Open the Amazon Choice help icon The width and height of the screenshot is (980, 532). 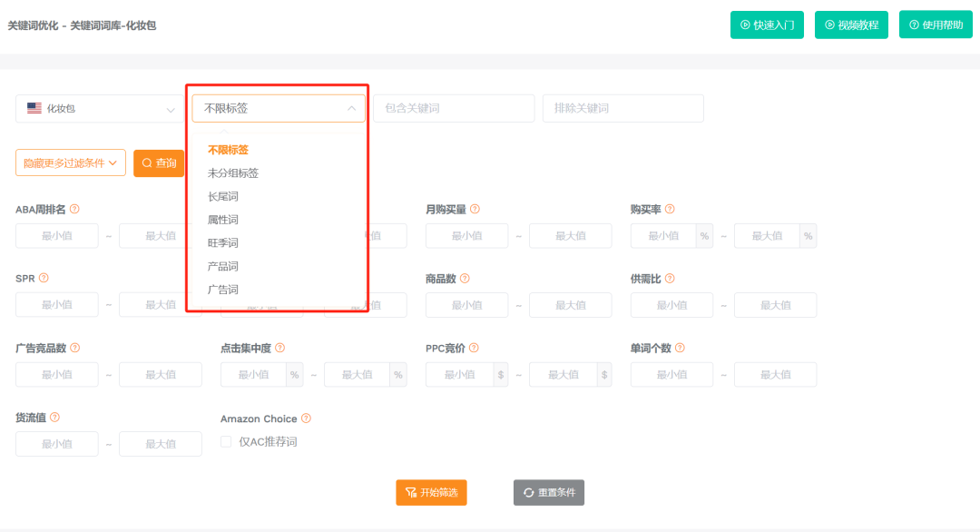(307, 419)
